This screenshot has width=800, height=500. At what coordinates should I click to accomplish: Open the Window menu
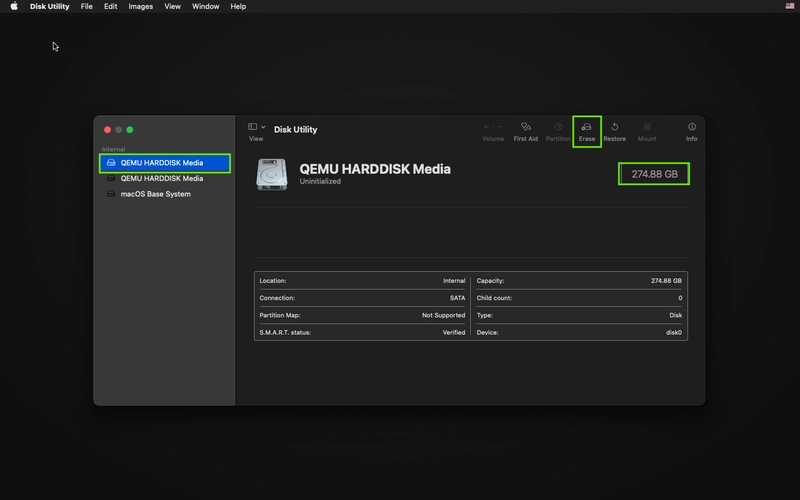tap(206, 6)
